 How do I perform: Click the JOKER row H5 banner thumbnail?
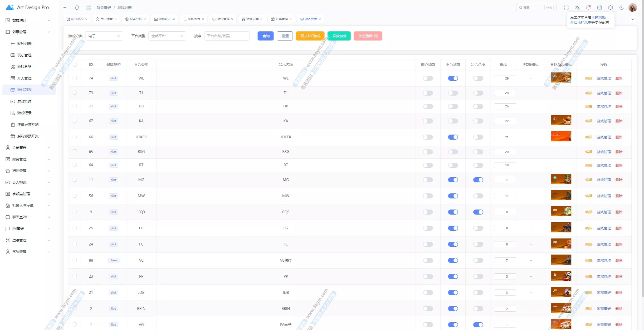[561, 136]
